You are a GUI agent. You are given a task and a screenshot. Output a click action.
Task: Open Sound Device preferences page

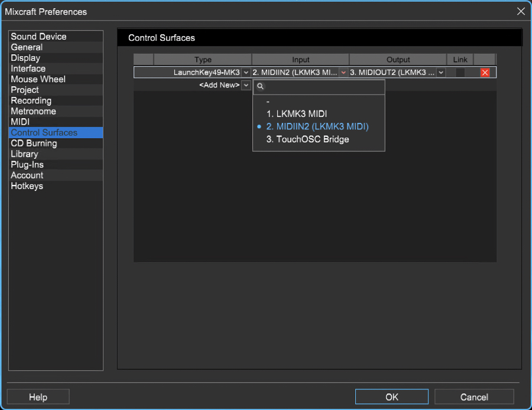pyautogui.click(x=56, y=36)
